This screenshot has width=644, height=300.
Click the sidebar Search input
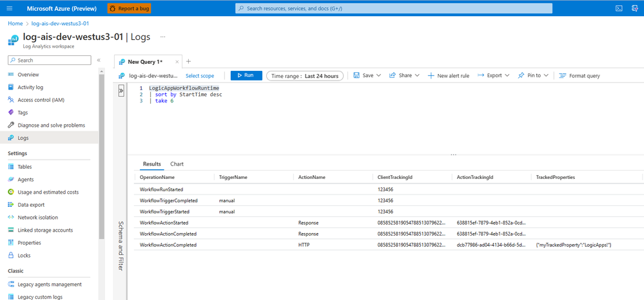(x=49, y=61)
